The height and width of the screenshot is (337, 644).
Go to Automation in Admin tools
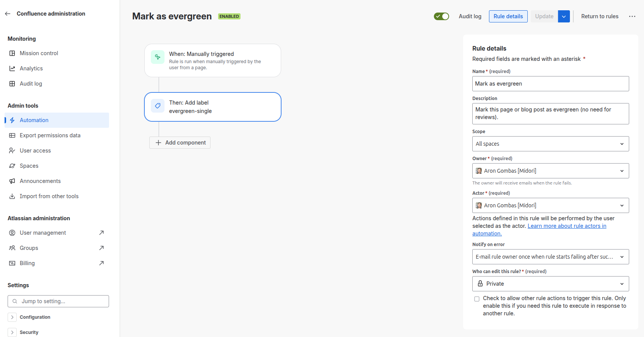point(34,120)
